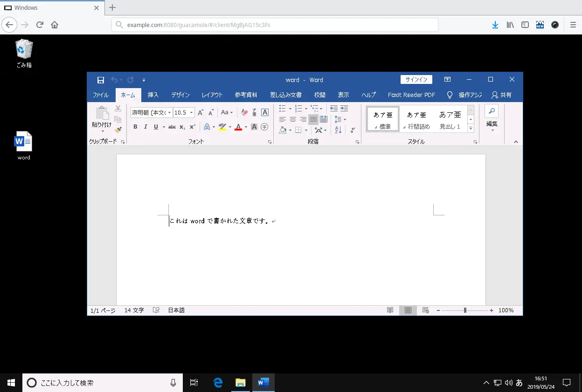Viewport: 582px width, 392px height.
Task: Expand the numbered list dropdown
Action: tap(306, 109)
